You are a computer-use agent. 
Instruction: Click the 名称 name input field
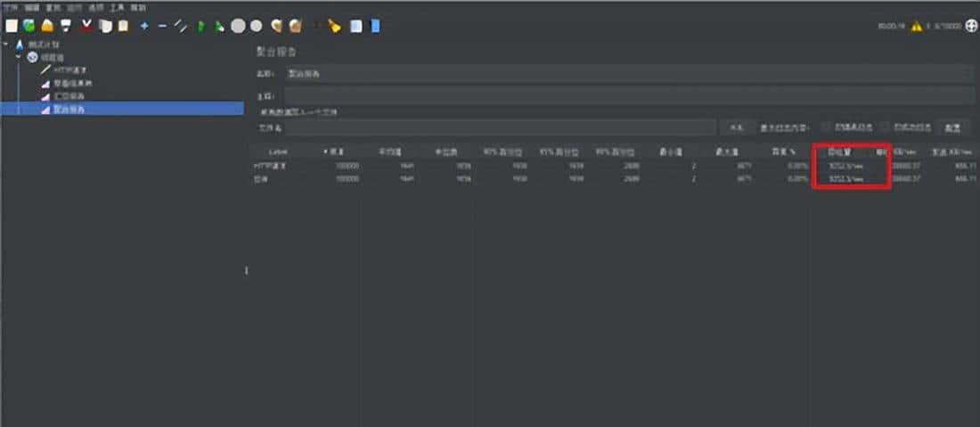point(629,74)
